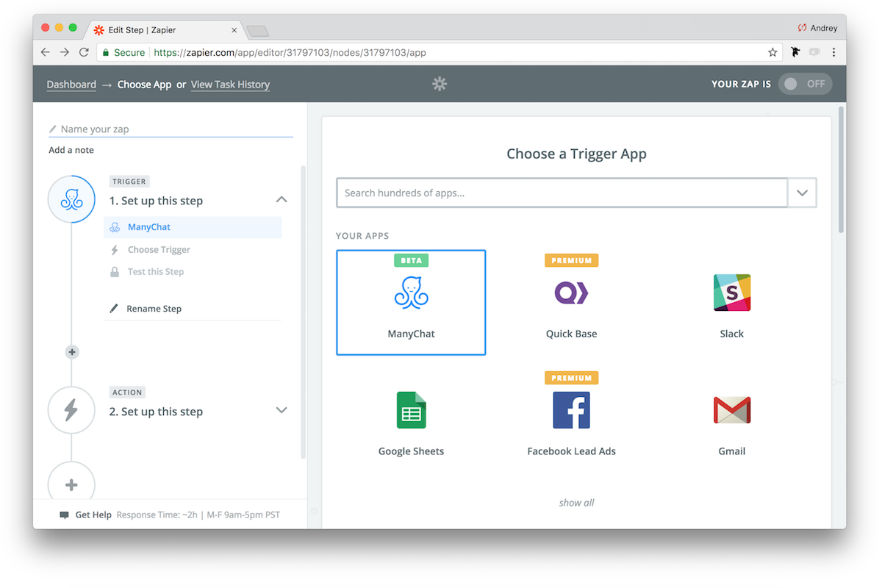The image size is (882, 588).
Task: Click the Zapier loading logo in header
Action: [440, 84]
